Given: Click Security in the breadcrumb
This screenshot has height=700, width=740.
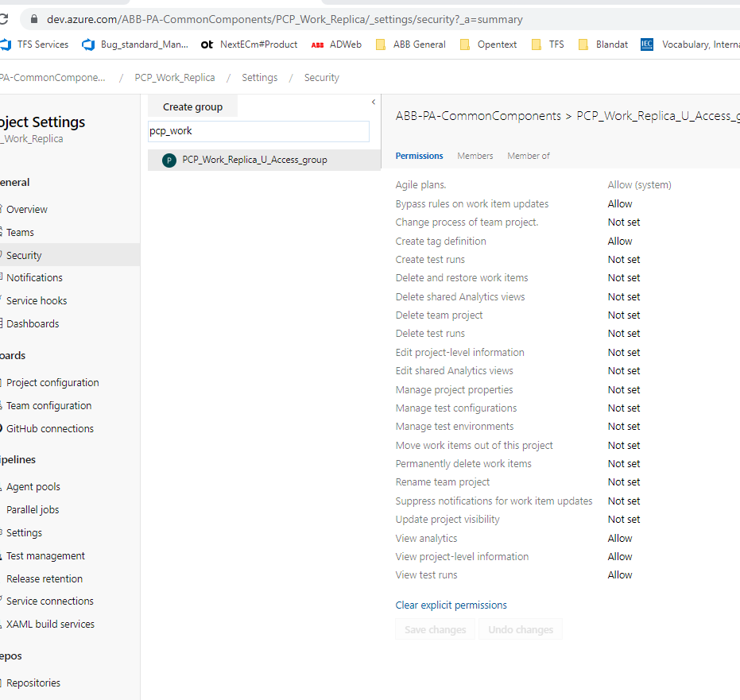Looking at the screenshot, I should [321, 77].
